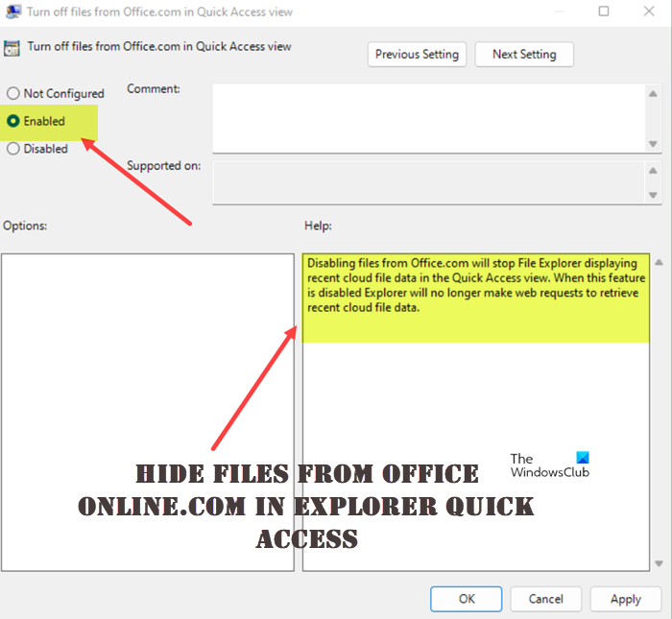The image size is (672, 619).
Task: Click the Help description text
Action: coord(476,285)
